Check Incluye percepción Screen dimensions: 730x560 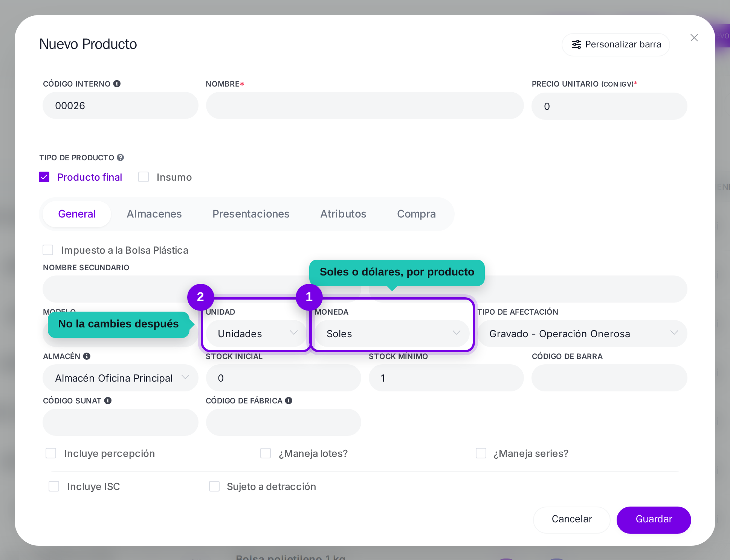click(51, 453)
